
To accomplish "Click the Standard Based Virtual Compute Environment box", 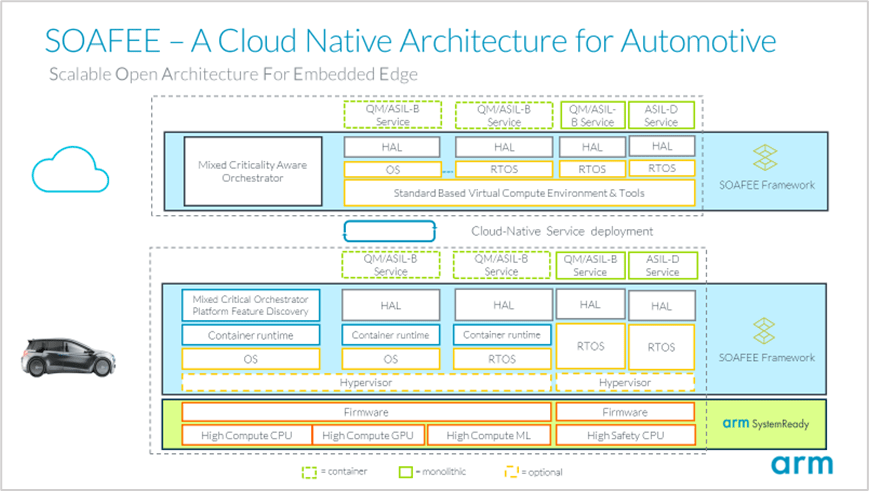I will (x=519, y=193).
